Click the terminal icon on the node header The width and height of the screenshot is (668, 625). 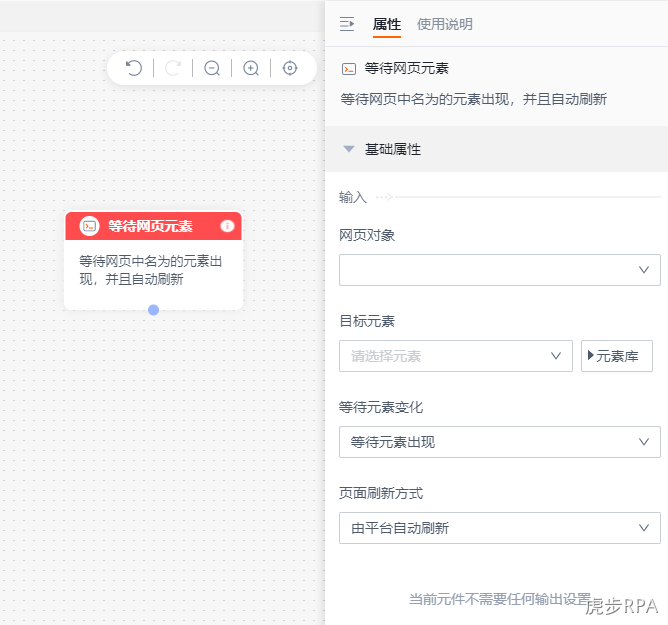coord(89,226)
